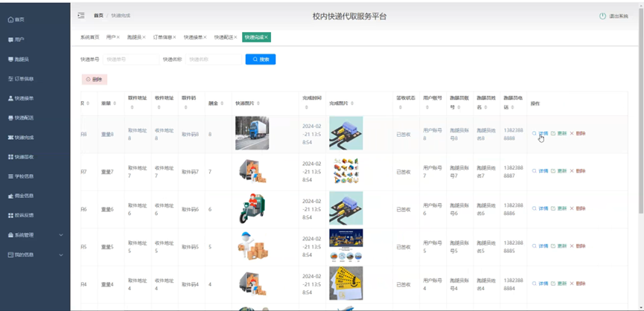Sort by the 完成时间 column

[306, 108]
